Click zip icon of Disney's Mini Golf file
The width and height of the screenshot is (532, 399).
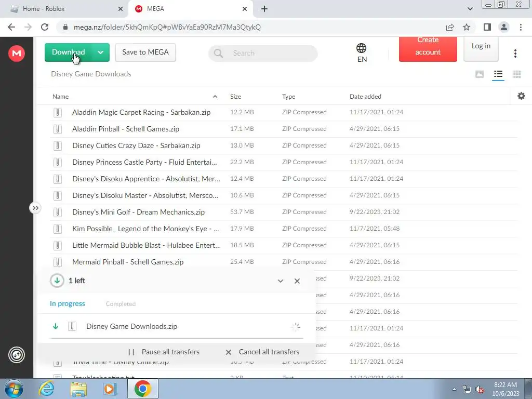coord(58,212)
